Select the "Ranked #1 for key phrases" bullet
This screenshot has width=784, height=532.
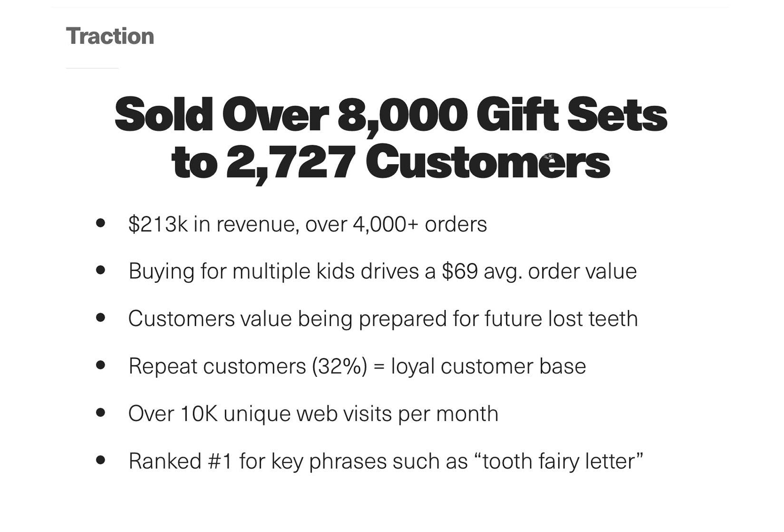pos(386,461)
